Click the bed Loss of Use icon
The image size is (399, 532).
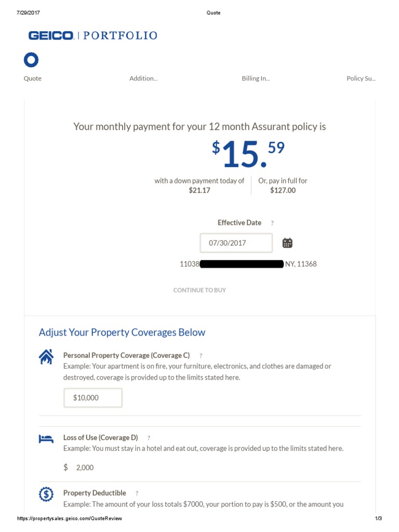pyautogui.click(x=46, y=439)
